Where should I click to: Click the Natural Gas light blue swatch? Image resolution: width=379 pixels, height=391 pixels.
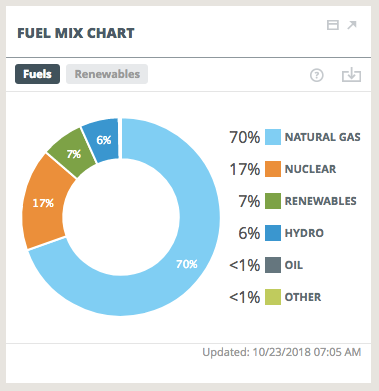(273, 137)
